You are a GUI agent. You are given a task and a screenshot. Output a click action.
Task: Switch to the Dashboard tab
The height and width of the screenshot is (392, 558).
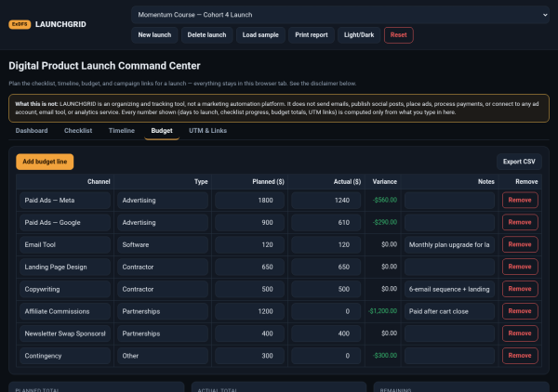point(32,131)
